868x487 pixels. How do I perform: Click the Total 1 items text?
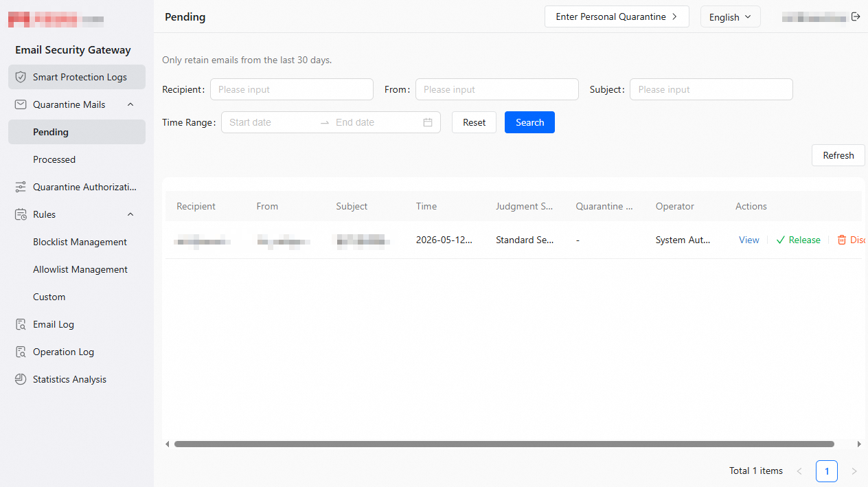click(x=756, y=471)
